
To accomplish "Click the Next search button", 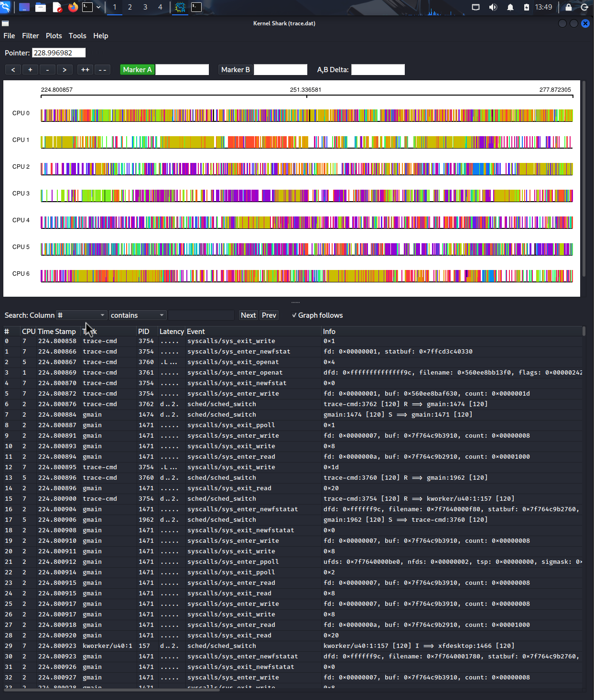I will pyautogui.click(x=248, y=315).
